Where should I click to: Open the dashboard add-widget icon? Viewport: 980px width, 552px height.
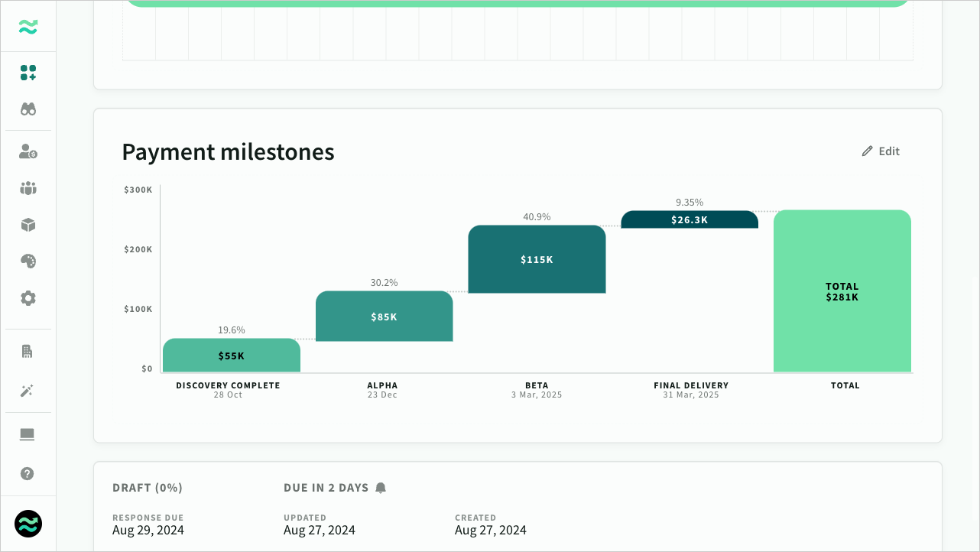(28, 73)
